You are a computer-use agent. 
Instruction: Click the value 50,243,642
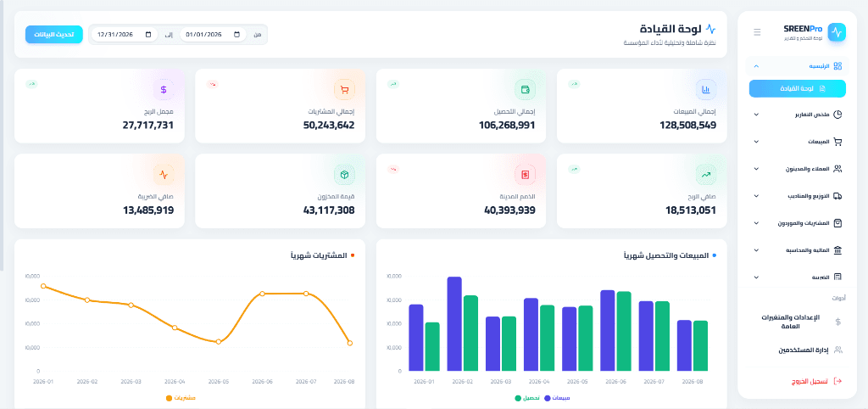329,126
